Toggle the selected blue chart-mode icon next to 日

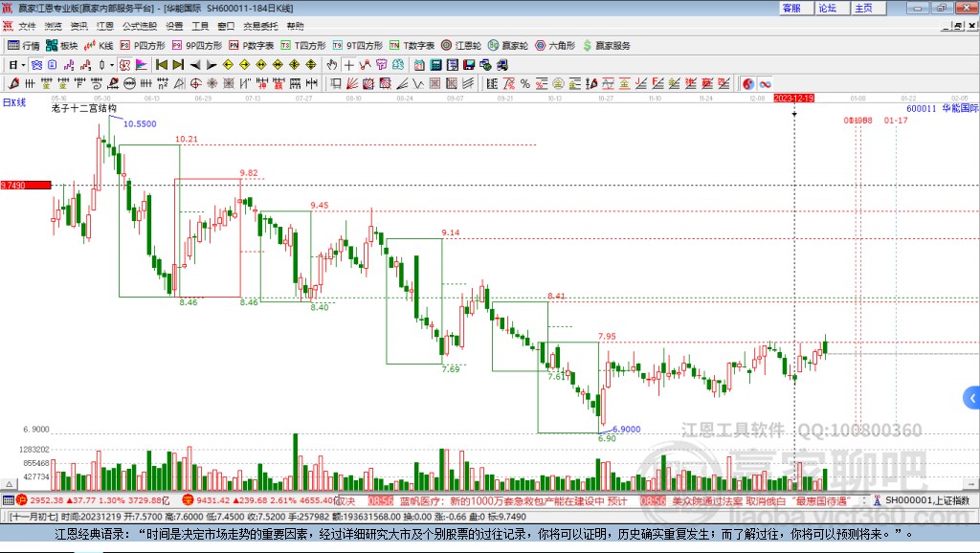[x=36, y=65]
